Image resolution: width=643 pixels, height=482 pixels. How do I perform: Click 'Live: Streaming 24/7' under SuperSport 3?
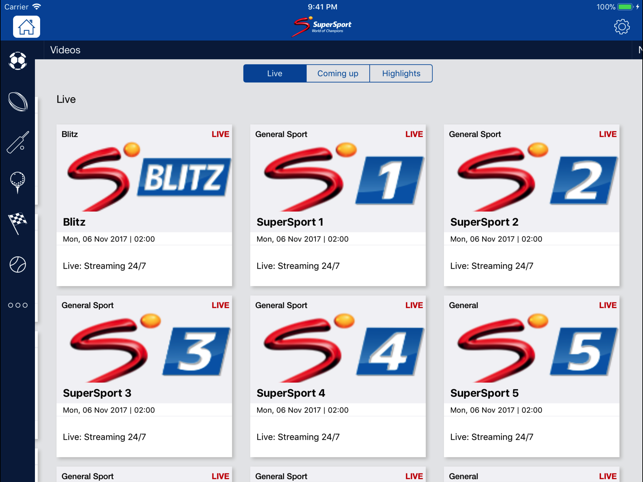104,437
